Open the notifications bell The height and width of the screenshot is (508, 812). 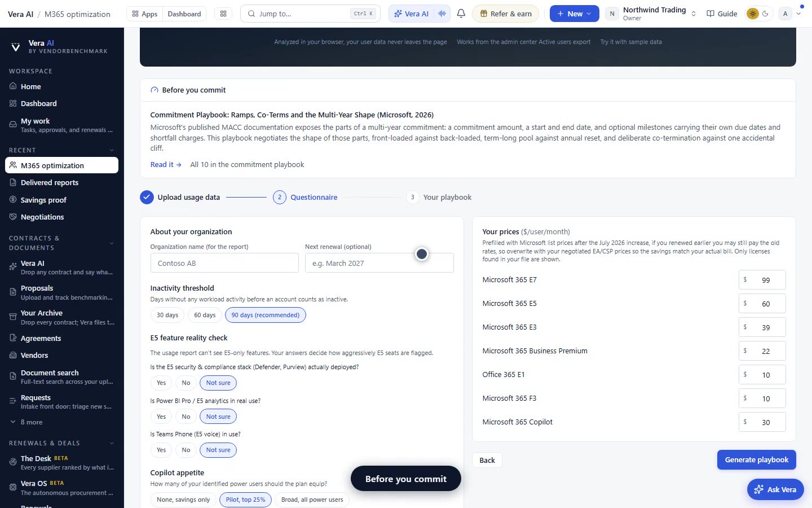(461, 14)
